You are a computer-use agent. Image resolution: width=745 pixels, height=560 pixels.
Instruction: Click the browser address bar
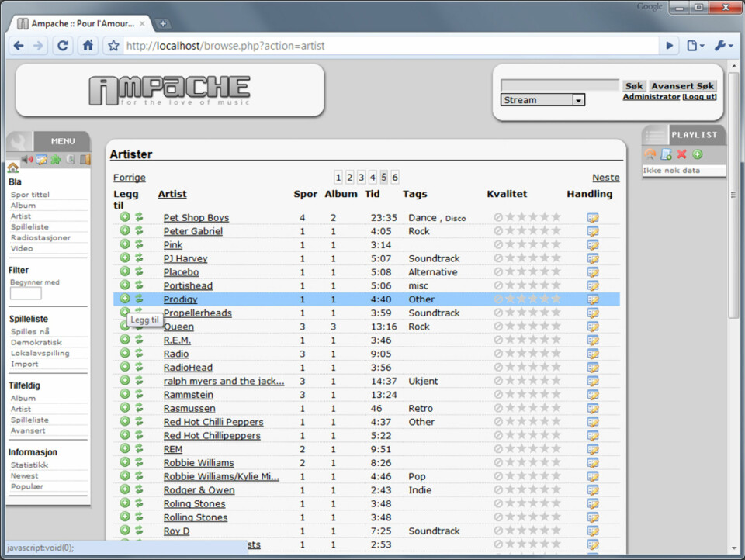pyautogui.click(x=390, y=46)
